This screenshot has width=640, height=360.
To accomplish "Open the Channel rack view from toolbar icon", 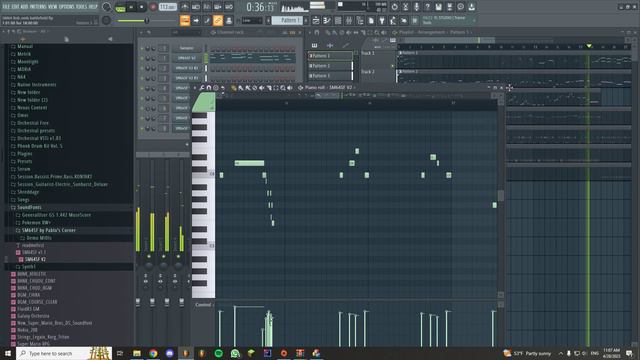I will [338, 20].
